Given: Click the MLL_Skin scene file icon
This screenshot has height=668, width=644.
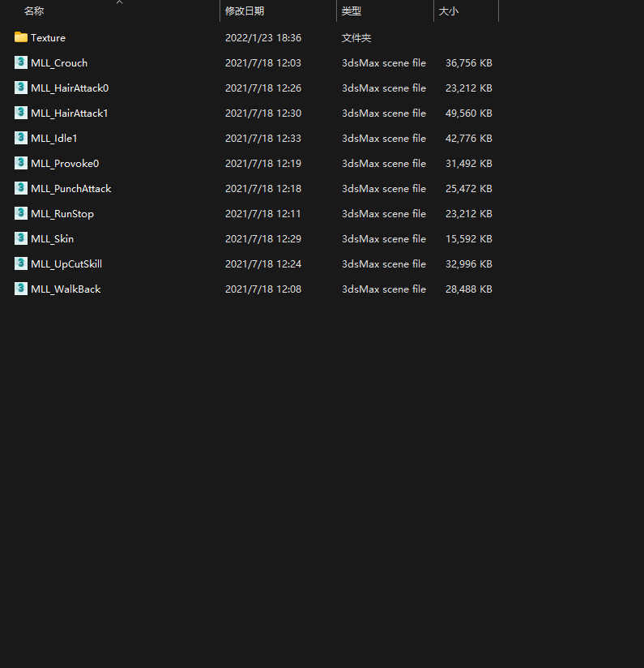Looking at the screenshot, I should (x=21, y=238).
